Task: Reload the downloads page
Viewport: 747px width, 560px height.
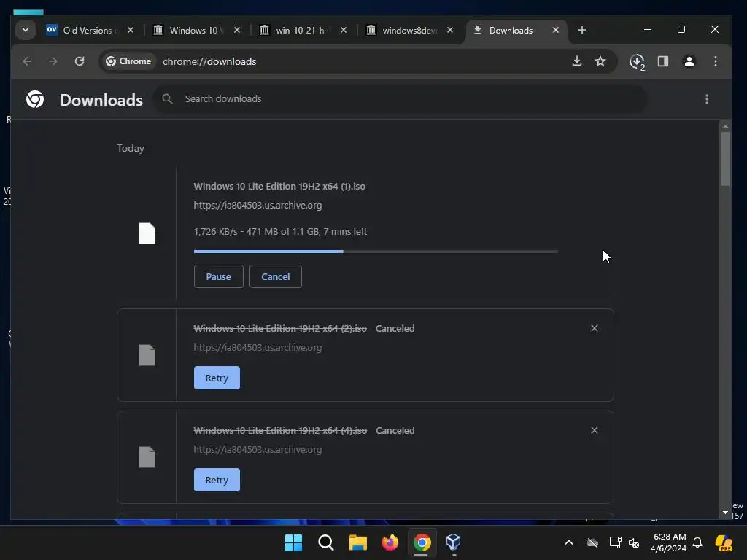Action: (80, 61)
